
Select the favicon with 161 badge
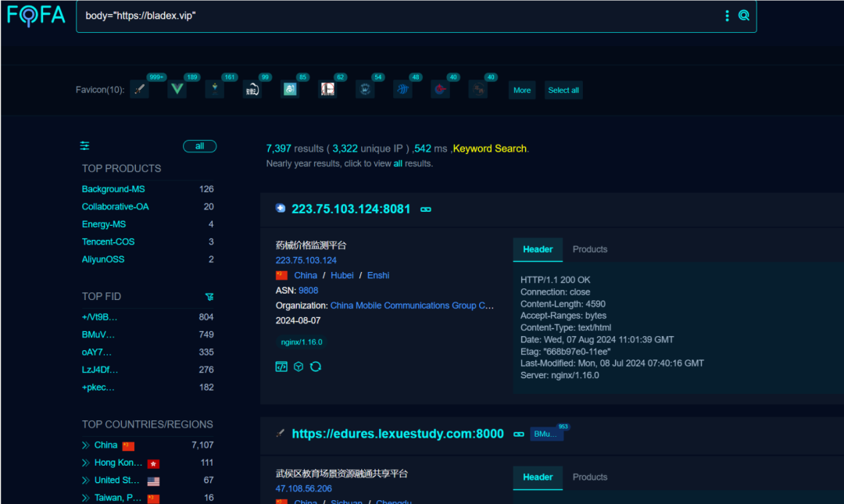(x=215, y=89)
